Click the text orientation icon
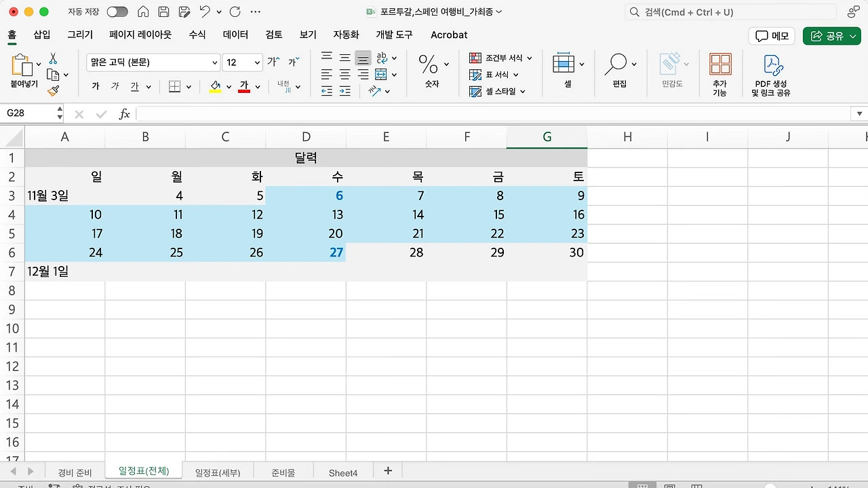The width and height of the screenshot is (868, 488). pos(374,90)
